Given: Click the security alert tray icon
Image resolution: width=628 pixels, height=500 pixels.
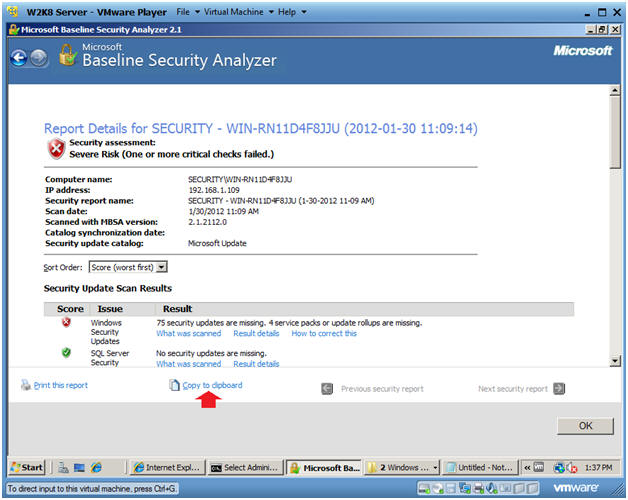Looking at the screenshot, I should click(572, 468).
